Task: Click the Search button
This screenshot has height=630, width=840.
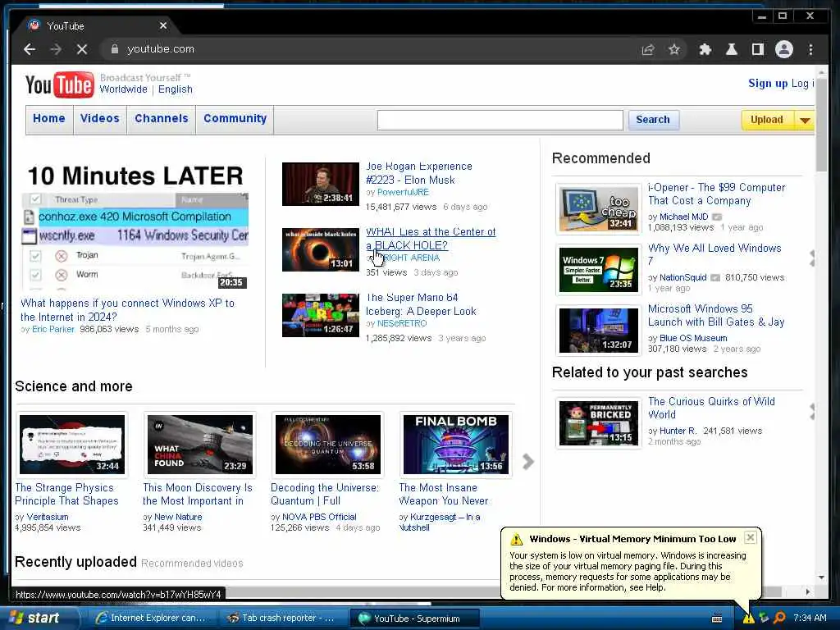Action: pyautogui.click(x=652, y=120)
